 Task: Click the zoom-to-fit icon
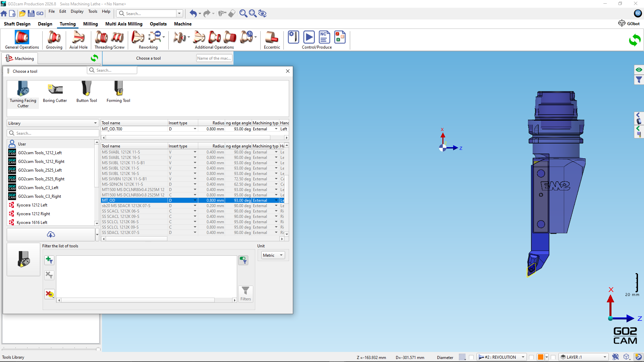click(253, 13)
